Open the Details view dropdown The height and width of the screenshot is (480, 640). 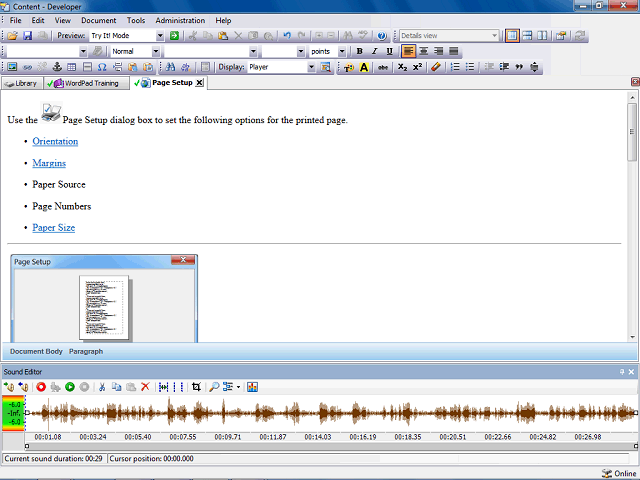pyautogui.click(x=494, y=36)
